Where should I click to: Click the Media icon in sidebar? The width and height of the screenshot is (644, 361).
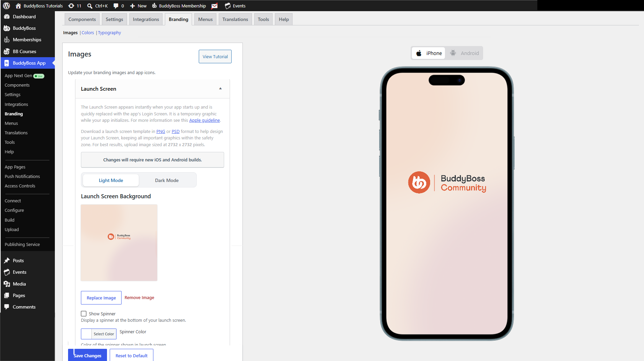[7, 284]
